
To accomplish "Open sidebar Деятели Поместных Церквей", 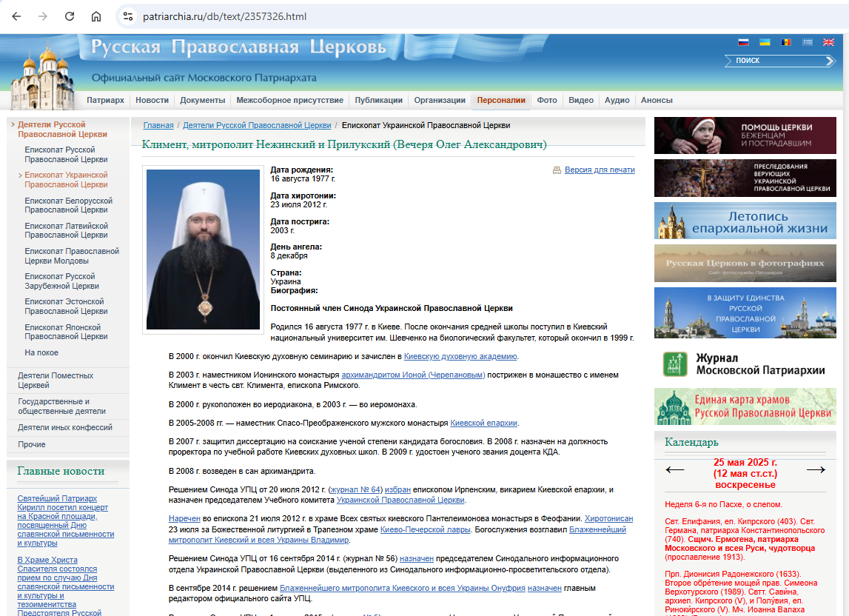I will [x=56, y=381].
